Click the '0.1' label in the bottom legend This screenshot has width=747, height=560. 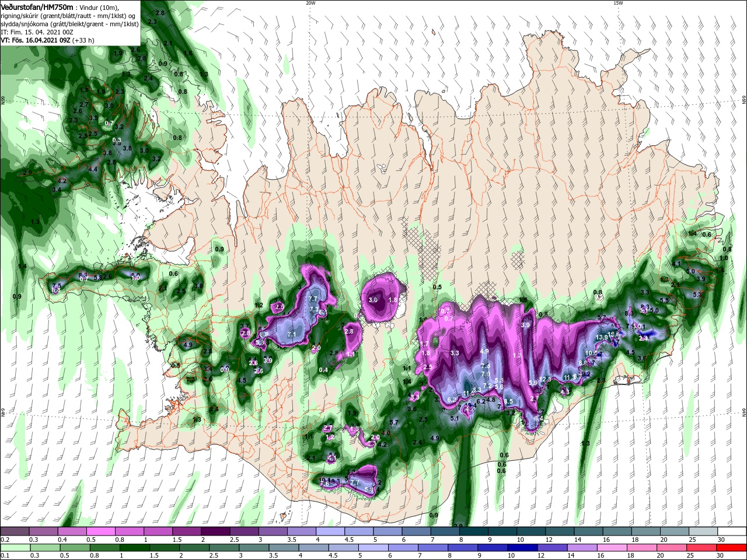pos(5,555)
